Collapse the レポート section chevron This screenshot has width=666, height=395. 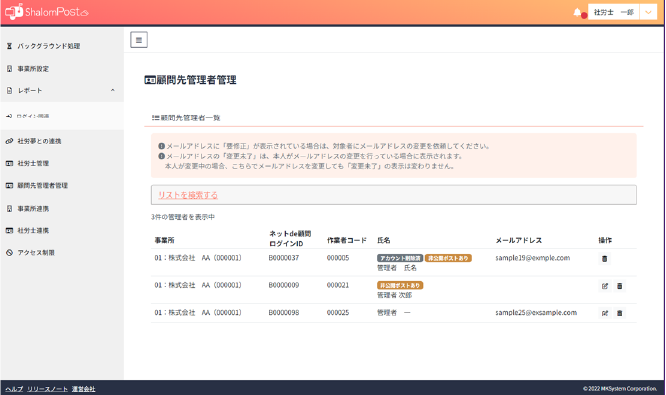(x=113, y=90)
